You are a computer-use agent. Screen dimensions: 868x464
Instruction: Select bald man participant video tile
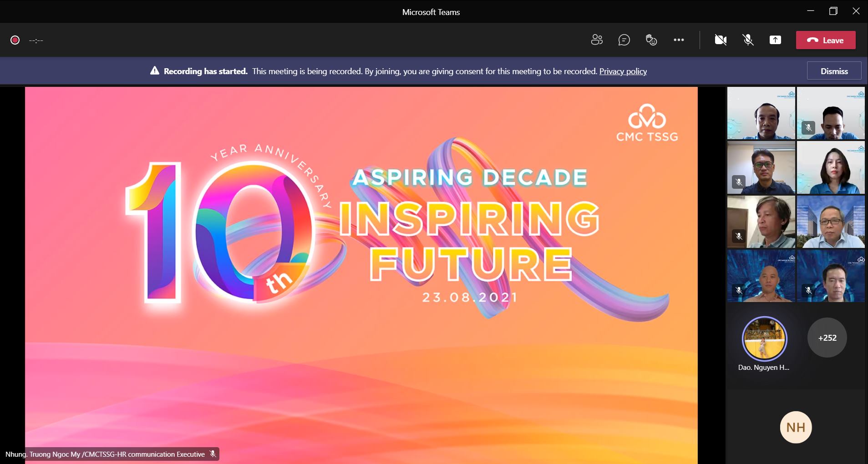tap(761, 276)
